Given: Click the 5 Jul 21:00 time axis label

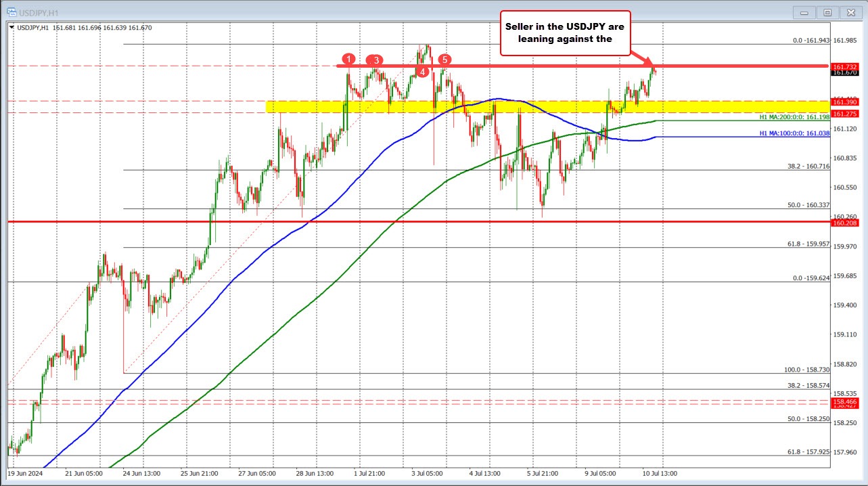Looking at the screenshot, I should coord(542,473).
